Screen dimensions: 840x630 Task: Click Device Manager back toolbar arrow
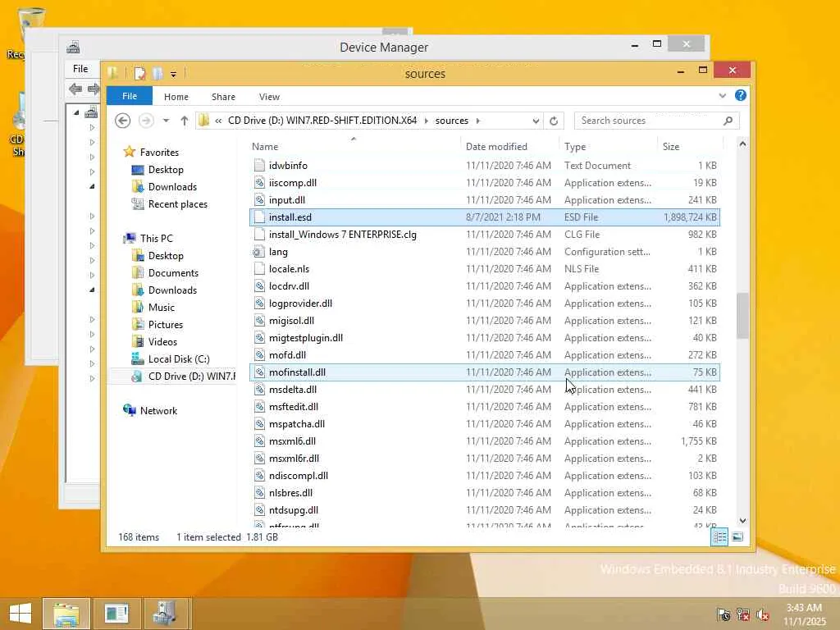(75, 89)
